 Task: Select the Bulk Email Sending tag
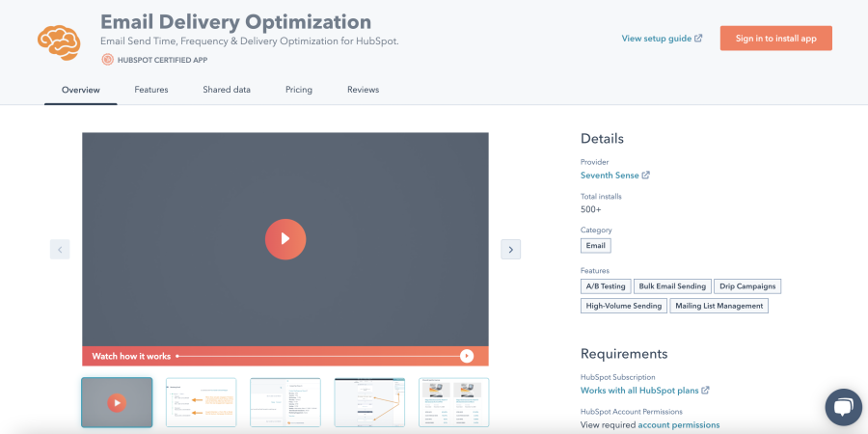coord(672,286)
